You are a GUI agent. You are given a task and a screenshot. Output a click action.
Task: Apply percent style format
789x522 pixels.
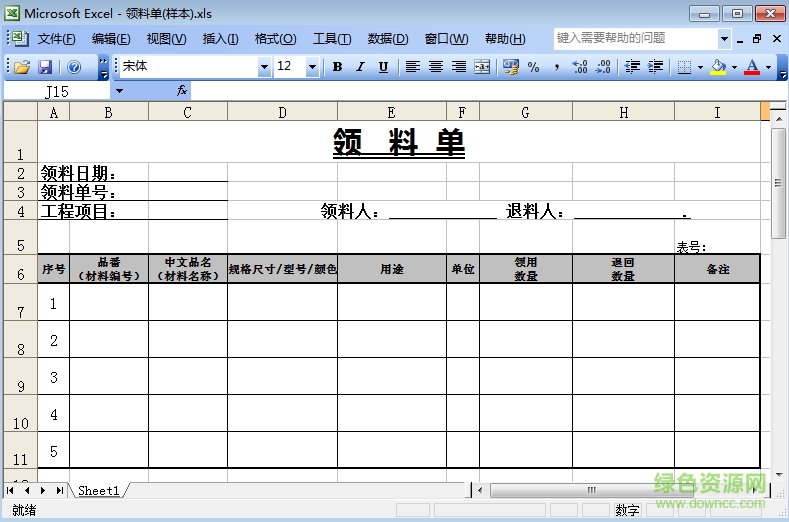(x=533, y=66)
